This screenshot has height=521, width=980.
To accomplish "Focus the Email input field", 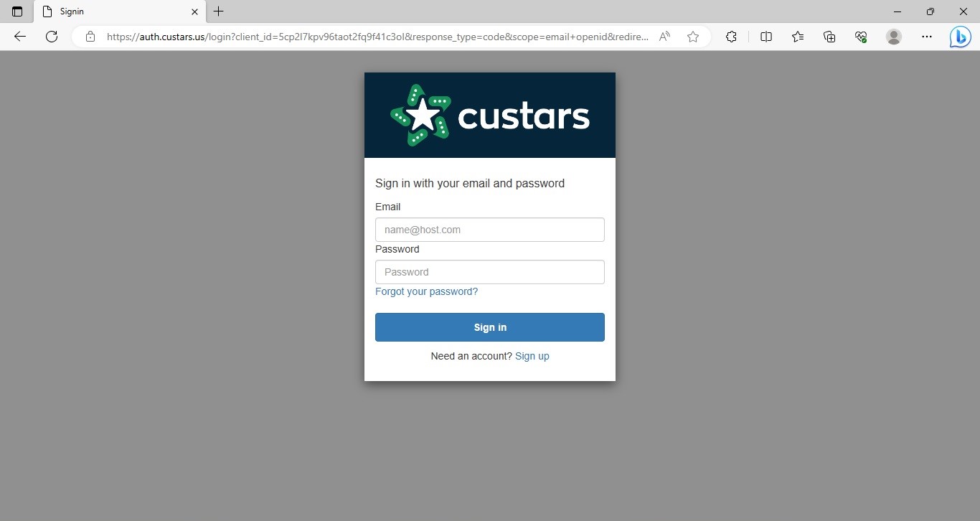I will [x=490, y=230].
